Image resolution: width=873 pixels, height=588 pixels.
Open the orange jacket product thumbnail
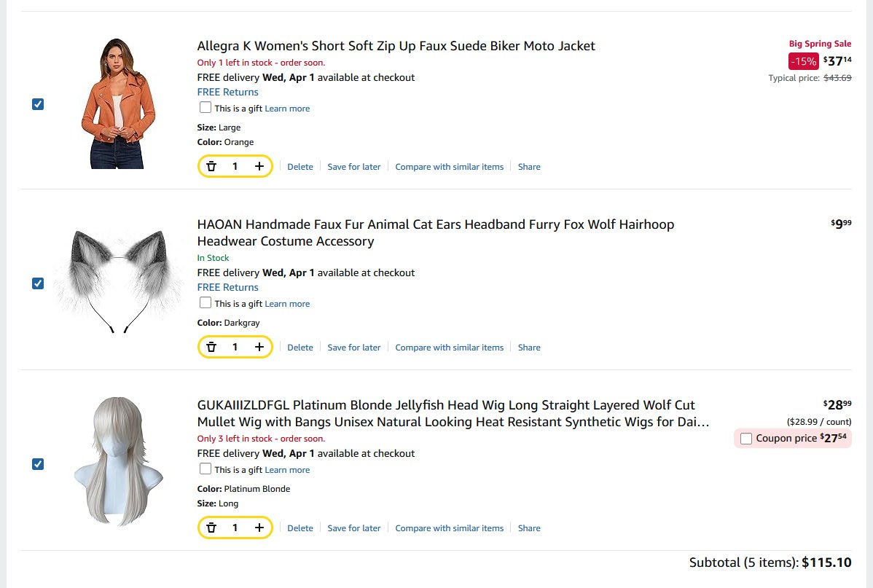tap(118, 103)
